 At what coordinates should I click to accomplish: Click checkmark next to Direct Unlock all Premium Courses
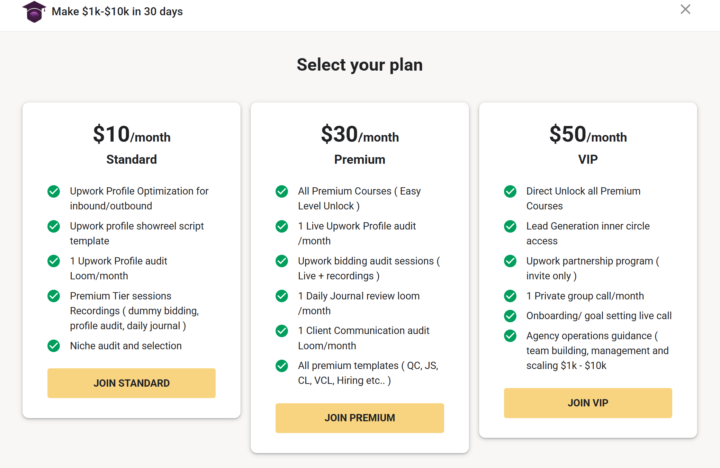point(510,191)
